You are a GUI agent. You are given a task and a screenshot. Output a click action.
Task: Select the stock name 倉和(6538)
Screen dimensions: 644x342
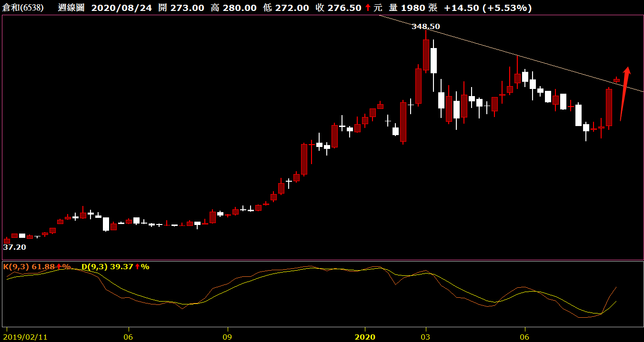(x=23, y=8)
